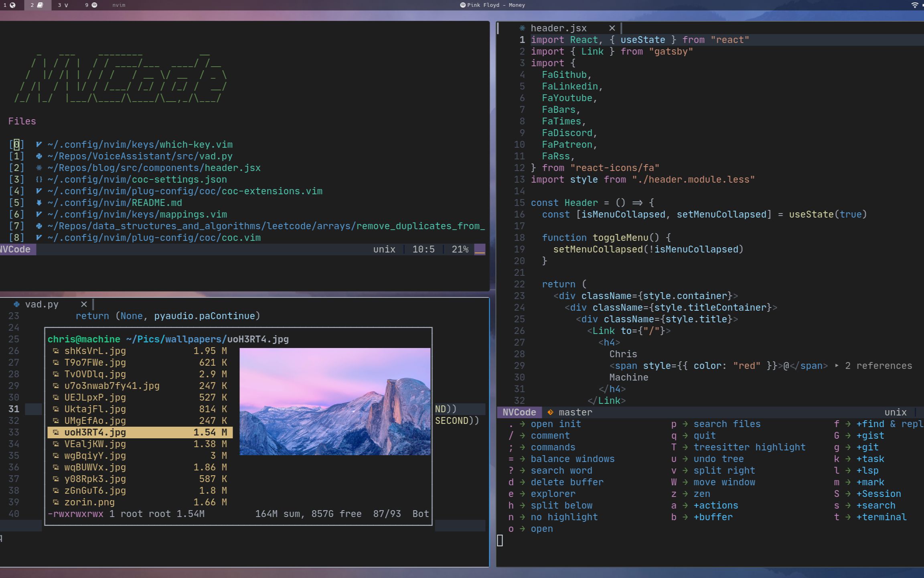Viewport: 924px width, 578px height.
Task: Click the WiFi icon in the top bar
Action: coord(915,5)
